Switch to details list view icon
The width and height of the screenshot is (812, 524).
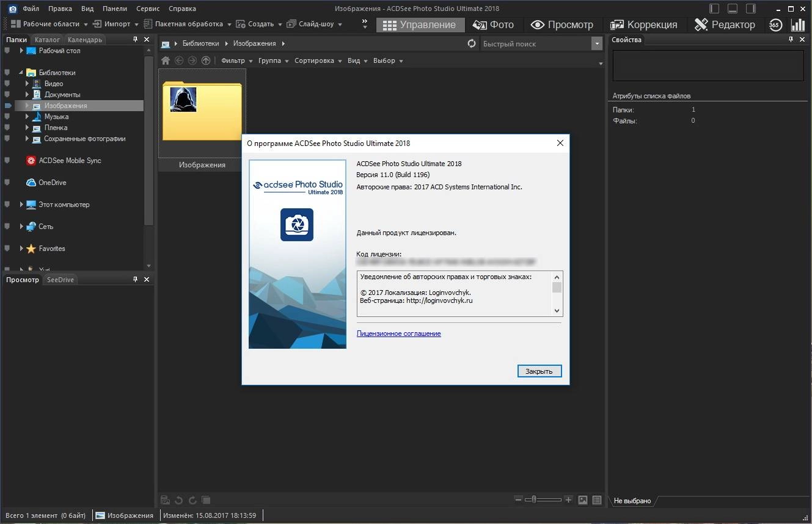(x=597, y=500)
